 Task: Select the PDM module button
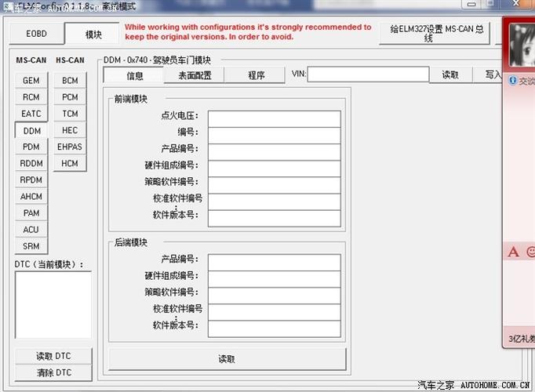click(x=31, y=147)
